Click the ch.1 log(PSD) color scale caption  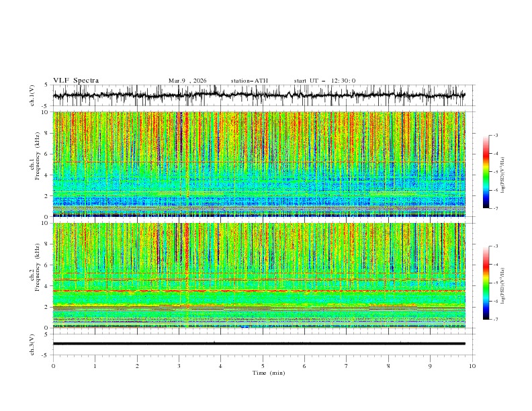pyautogui.click(x=503, y=175)
